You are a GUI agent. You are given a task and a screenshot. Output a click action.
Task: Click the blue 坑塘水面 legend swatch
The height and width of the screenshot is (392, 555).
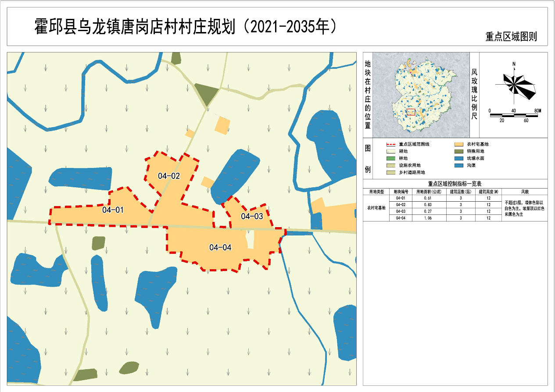pyautogui.click(x=458, y=158)
